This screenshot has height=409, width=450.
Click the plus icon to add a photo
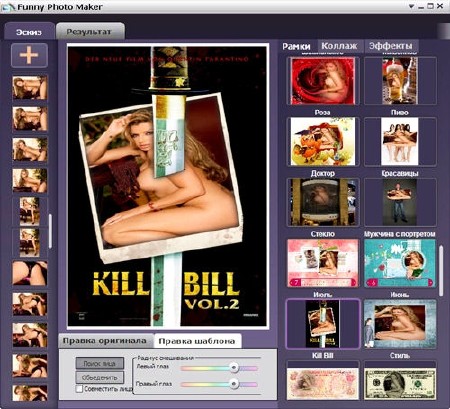[29, 55]
